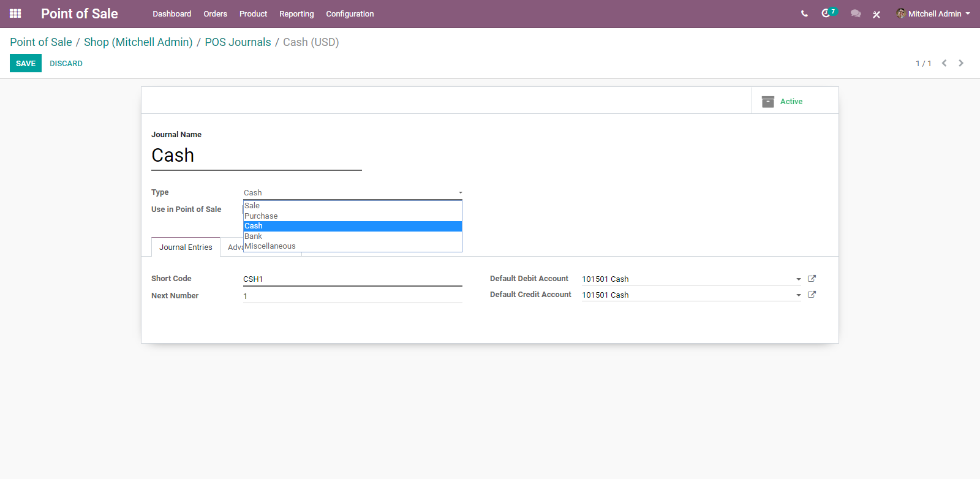Screen dimensions: 980x479
Task: Open external link for Default Debit Account
Action: click(812, 279)
